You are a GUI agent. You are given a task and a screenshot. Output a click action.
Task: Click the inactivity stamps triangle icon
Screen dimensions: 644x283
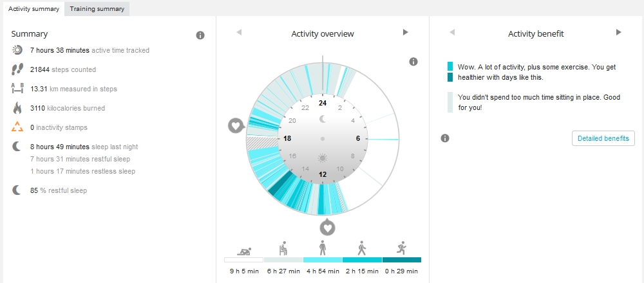pyautogui.click(x=17, y=127)
